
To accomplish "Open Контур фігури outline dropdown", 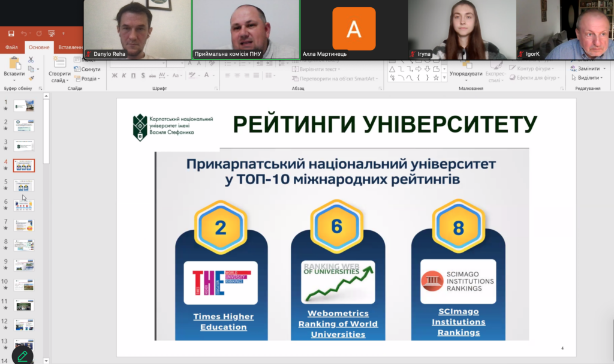I will [x=531, y=68].
